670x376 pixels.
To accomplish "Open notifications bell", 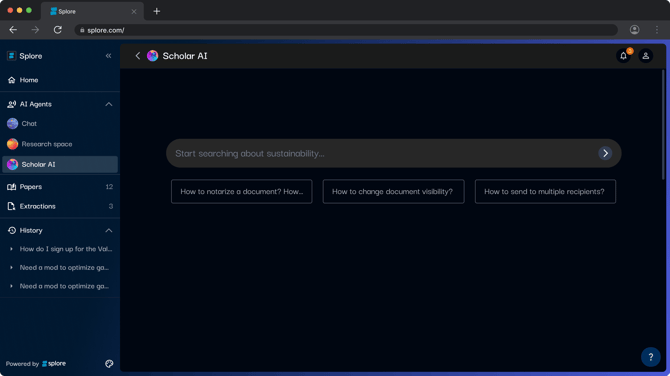I will [x=623, y=56].
